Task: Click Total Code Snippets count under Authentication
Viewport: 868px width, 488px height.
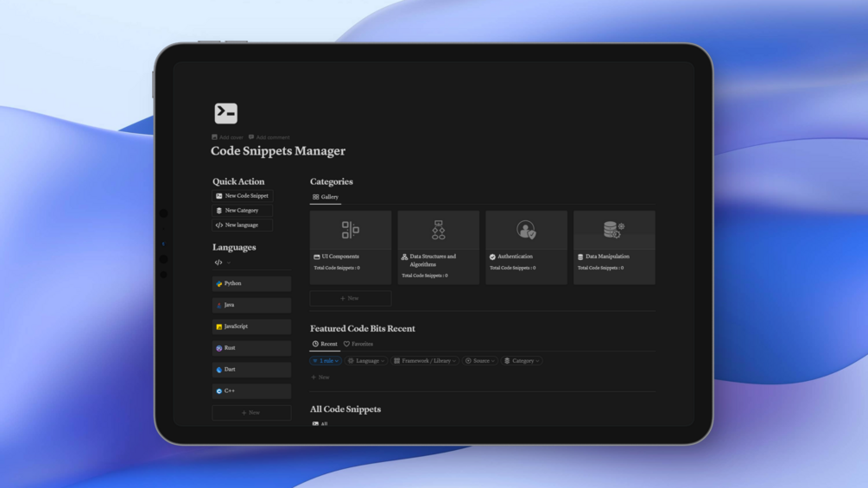Action: tap(513, 268)
